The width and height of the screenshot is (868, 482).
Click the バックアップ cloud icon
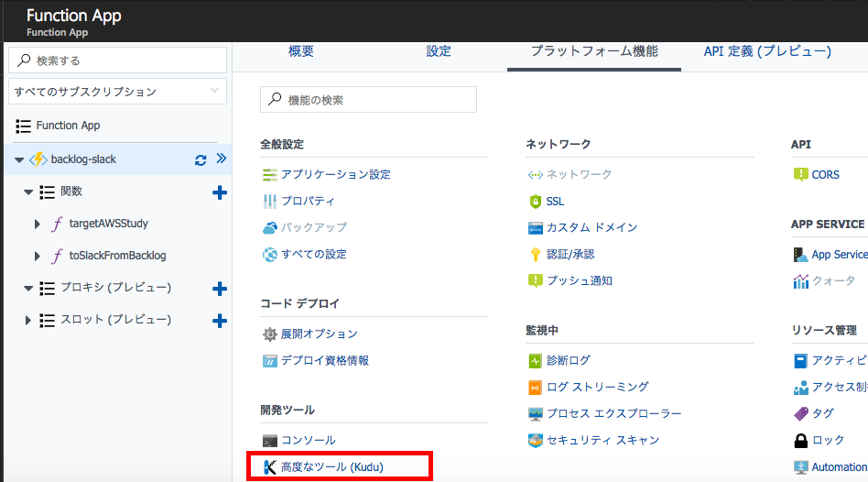pyautogui.click(x=269, y=227)
